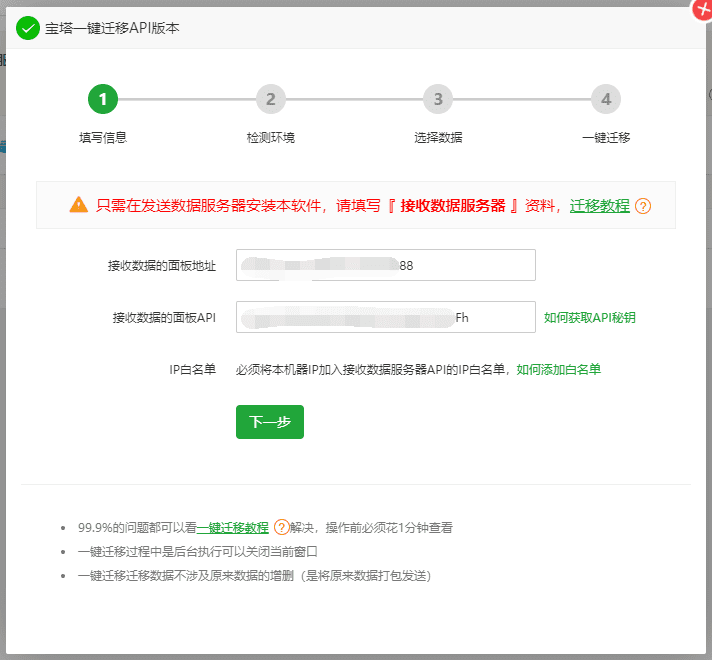The image size is (712, 660).
Task: Open 如何获取API秘钥 help link
Action: pos(589,318)
